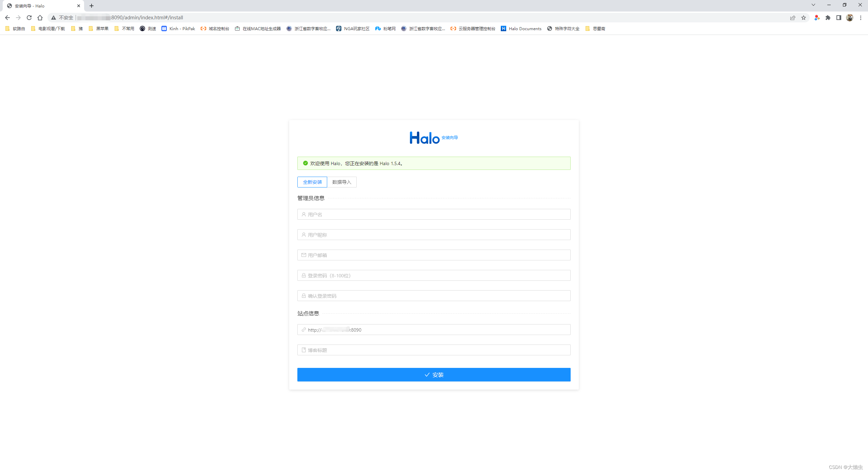
Task: Focus the 登录密码 (8-100位) field
Action: pyautogui.click(x=434, y=275)
